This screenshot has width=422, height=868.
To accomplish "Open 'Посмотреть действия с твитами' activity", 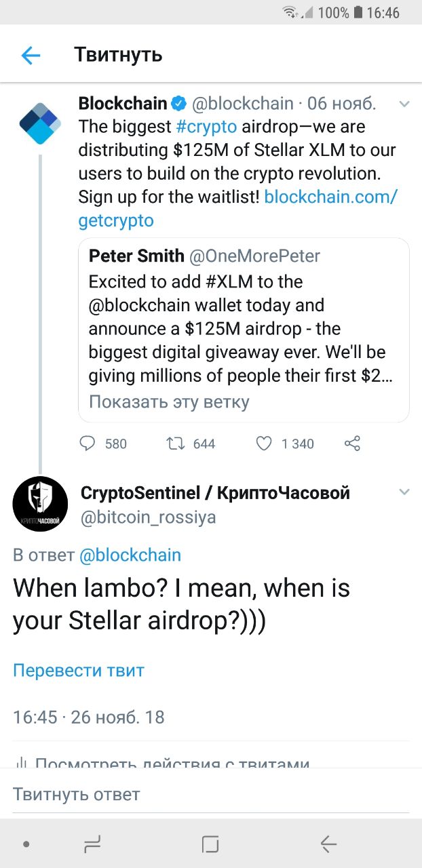I will tap(163, 763).
